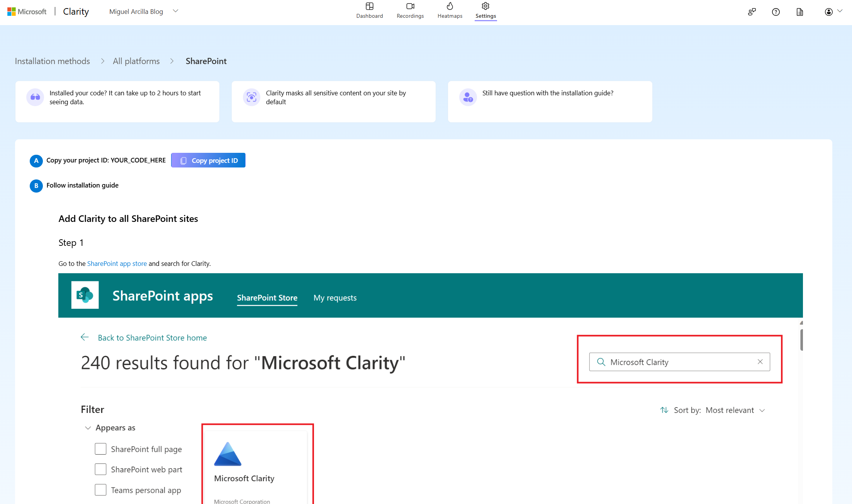Open the user account icon
The width and height of the screenshot is (852, 504).
point(828,12)
